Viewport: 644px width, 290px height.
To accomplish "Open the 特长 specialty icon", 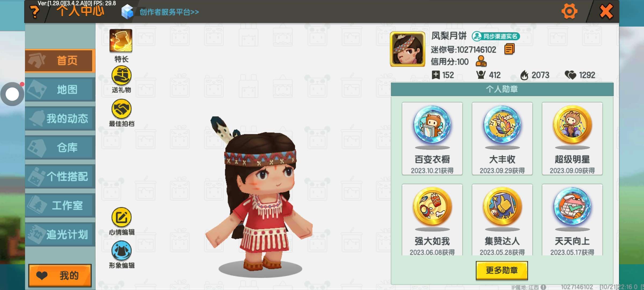I will click(x=121, y=41).
